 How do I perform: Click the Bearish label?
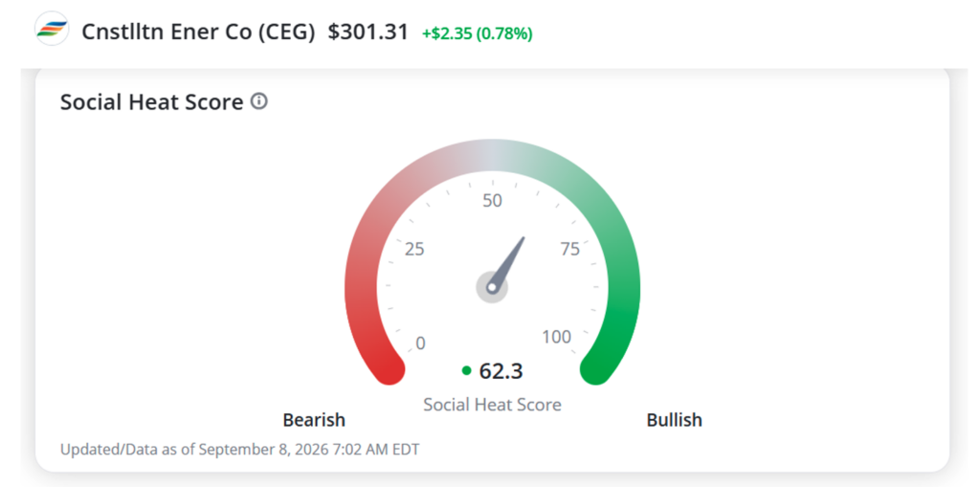[314, 419]
